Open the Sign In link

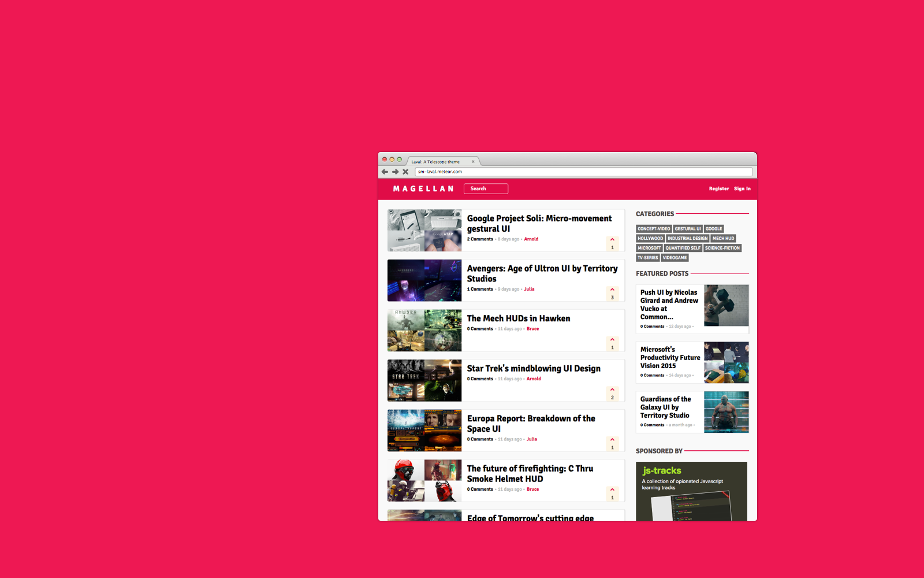[x=742, y=189]
